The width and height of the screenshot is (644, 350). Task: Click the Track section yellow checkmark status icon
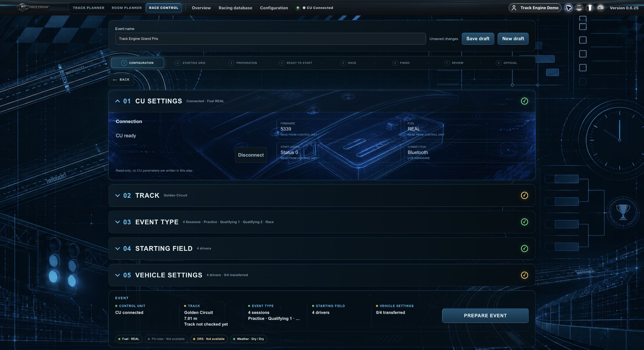click(x=524, y=195)
